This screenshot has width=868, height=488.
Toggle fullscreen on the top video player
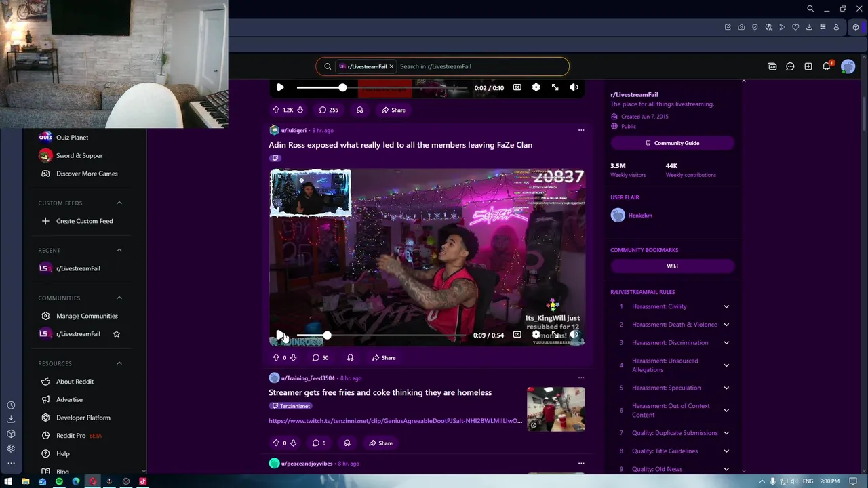[x=555, y=87]
